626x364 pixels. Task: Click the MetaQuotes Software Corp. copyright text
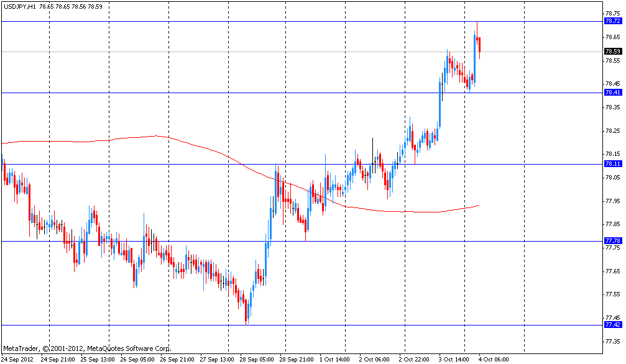tap(87, 349)
